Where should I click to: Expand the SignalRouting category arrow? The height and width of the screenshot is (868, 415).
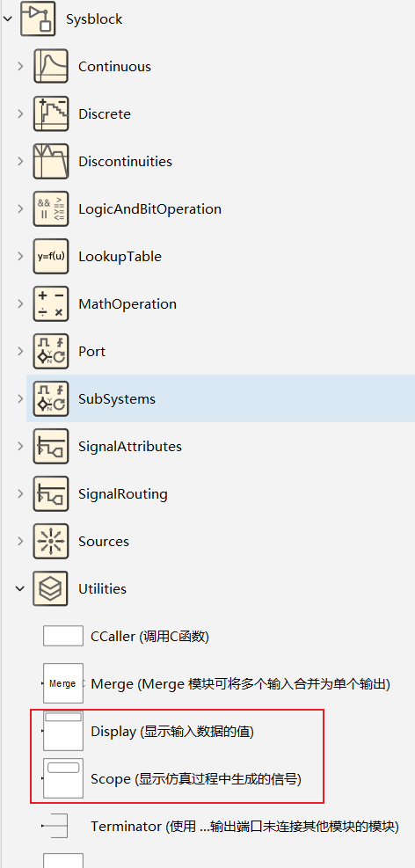[20, 493]
